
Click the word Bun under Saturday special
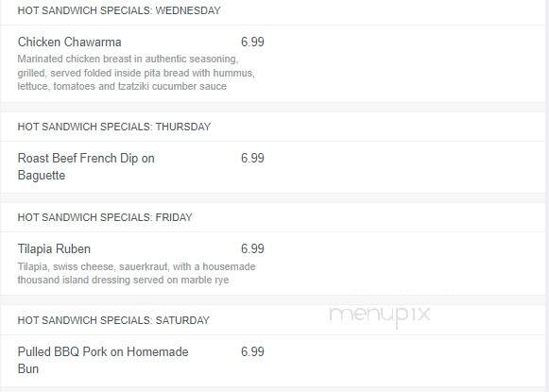(28, 369)
